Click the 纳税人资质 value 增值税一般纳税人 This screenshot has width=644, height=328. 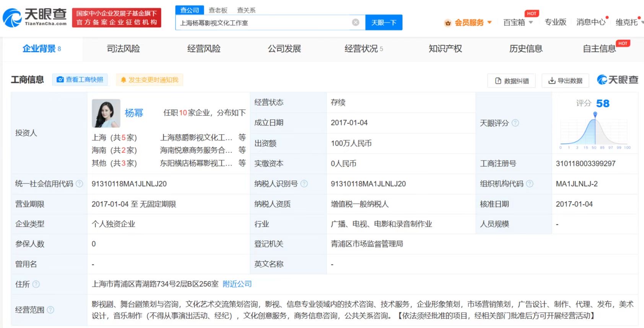click(x=359, y=204)
